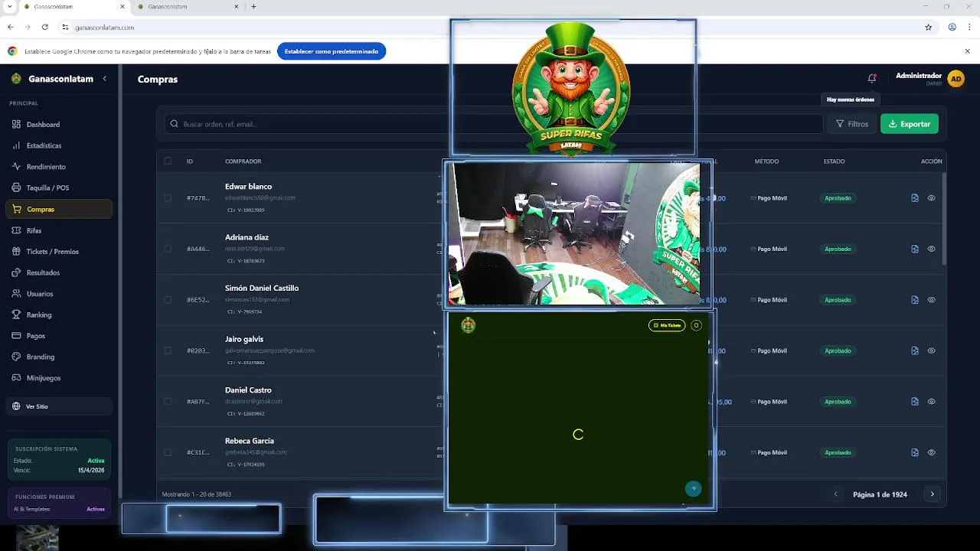View Daniel Castro order eye icon
The width and height of the screenshot is (980, 551).
click(932, 402)
